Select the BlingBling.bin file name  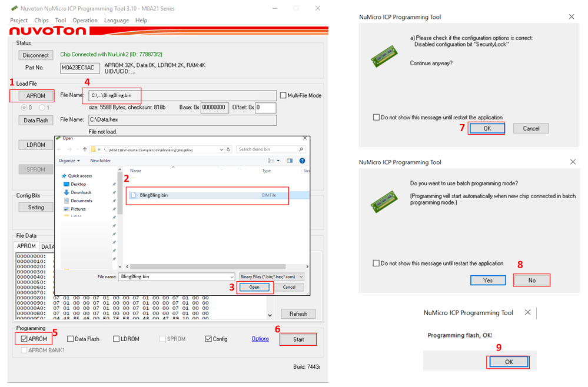coord(154,195)
